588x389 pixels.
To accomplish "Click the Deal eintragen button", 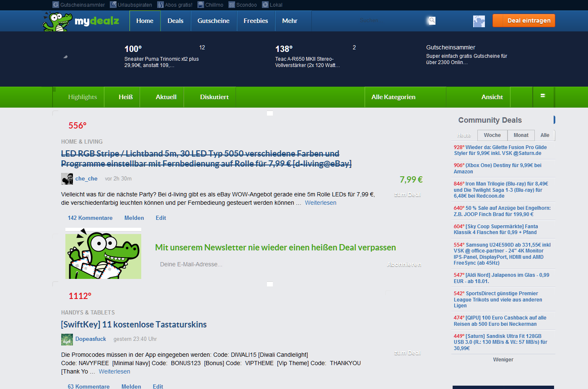I will (524, 21).
